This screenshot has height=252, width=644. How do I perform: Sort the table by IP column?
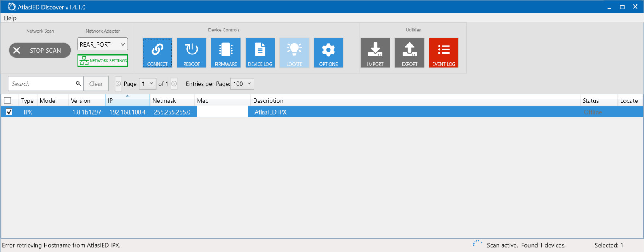click(128, 100)
